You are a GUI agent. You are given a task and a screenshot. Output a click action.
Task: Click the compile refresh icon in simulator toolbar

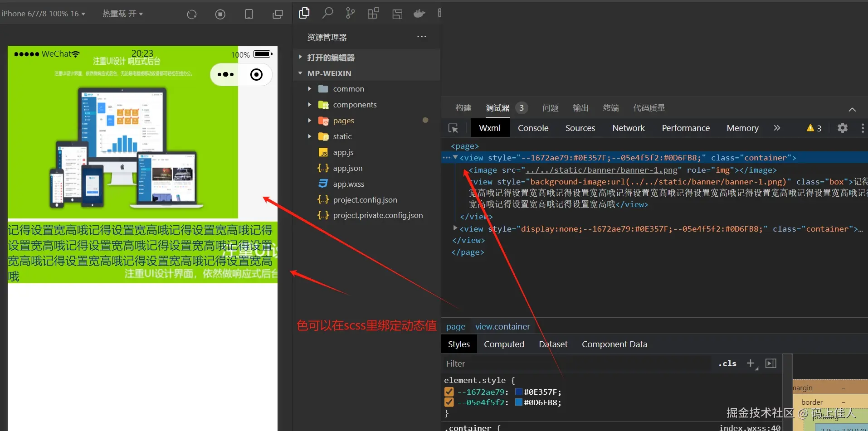(x=192, y=15)
